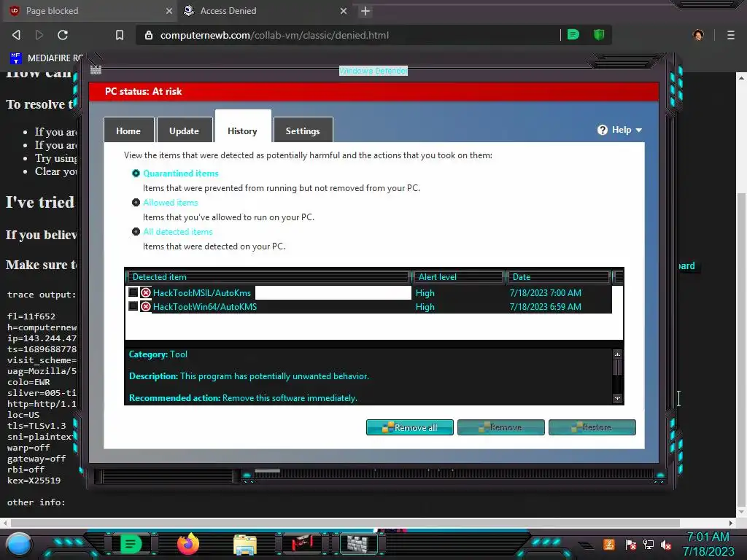747x560 pixels.
Task: Switch to the Access Denied browser tab
Action: [264, 11]
